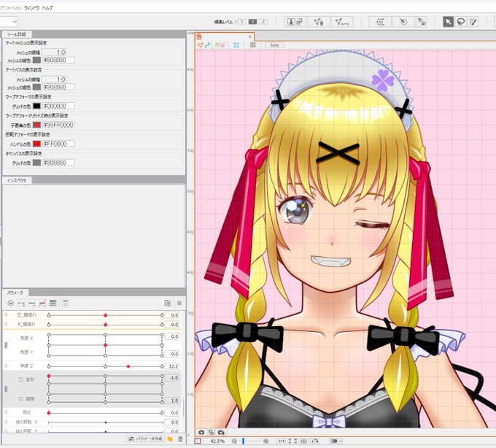Click the #99FF0000 child element color field
The height and width of the screenshot is (448, 496).
click(x=58, y=125)
